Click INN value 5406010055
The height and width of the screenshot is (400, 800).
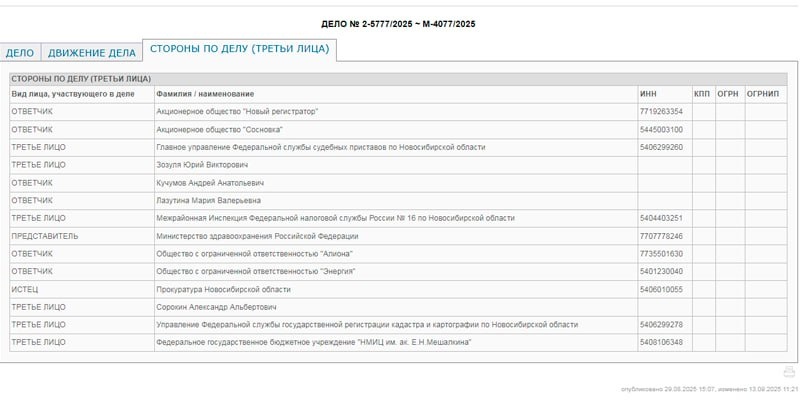(661, 289)
